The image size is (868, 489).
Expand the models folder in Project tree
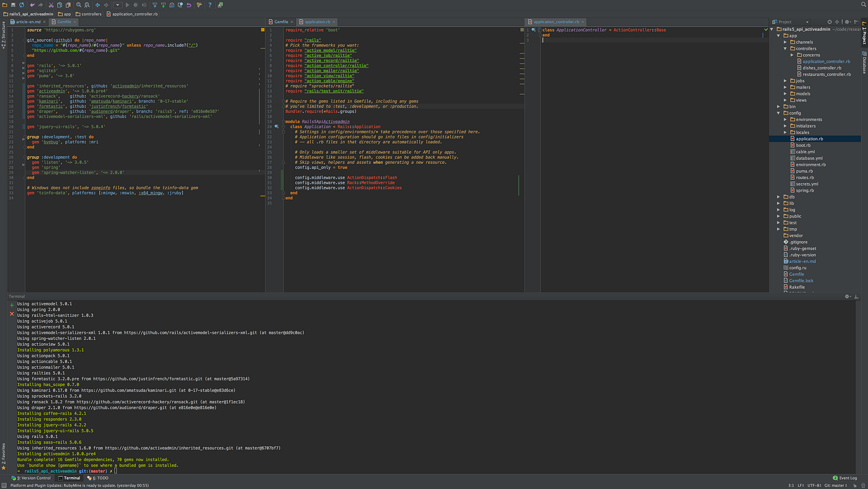786,93
